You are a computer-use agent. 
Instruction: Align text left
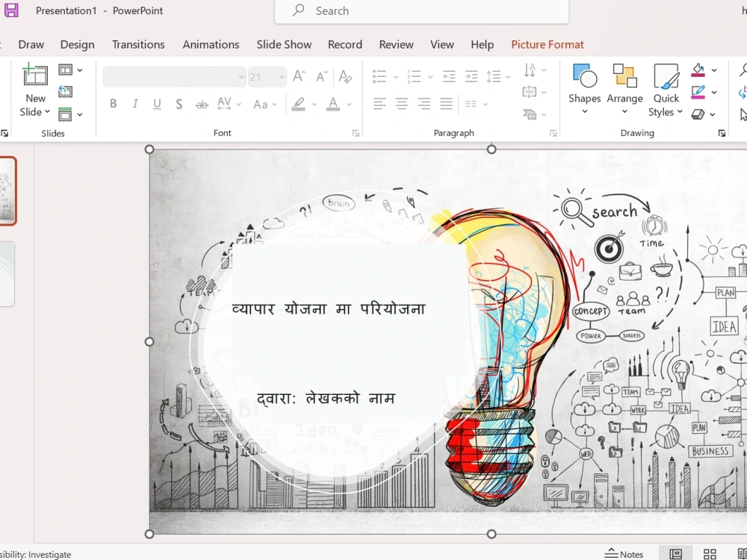pyautogui.click(x=379, y=104)
